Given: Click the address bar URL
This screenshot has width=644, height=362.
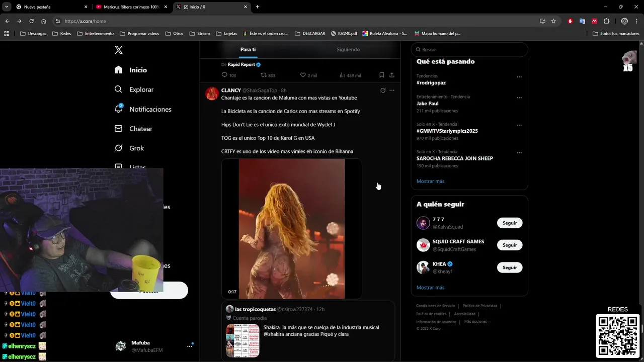Looking at the screenshot, I should [x=85, y=21].
